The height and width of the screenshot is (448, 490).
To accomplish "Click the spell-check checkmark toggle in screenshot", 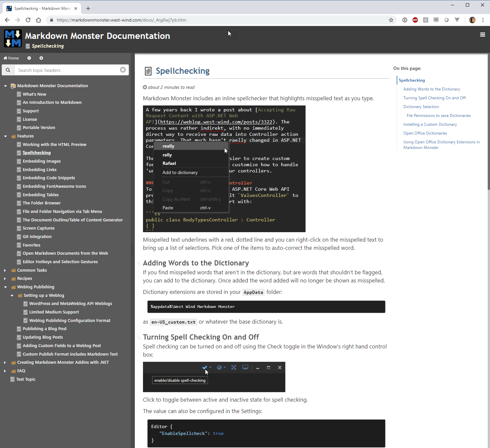I will coord(205,367).
